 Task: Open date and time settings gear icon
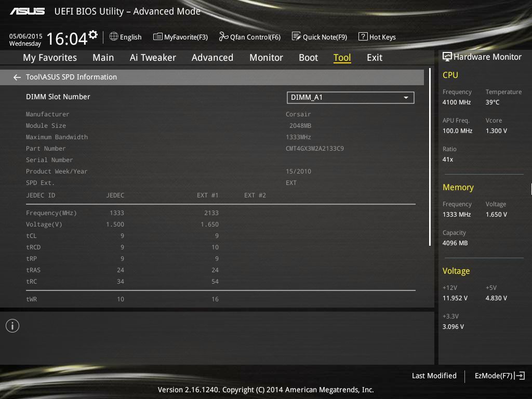point(93,34)
